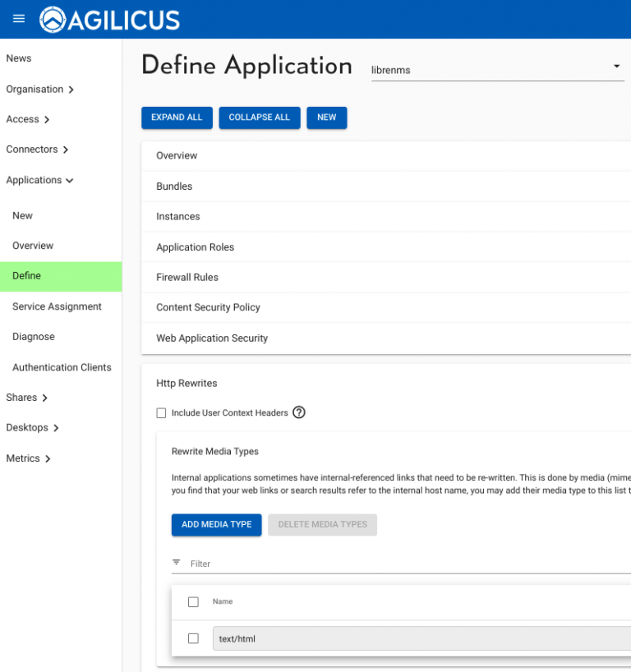Viewport: 631px width, 672px height.
Task: Click the COLLAPSE ALL button
Action: pyautogui.click(x=259, y=117)
